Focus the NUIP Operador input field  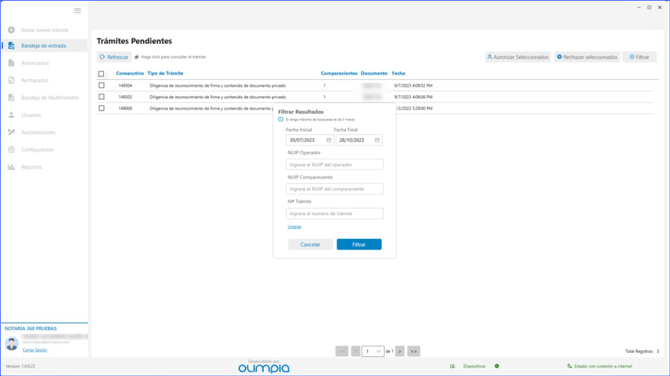(335, 164)
